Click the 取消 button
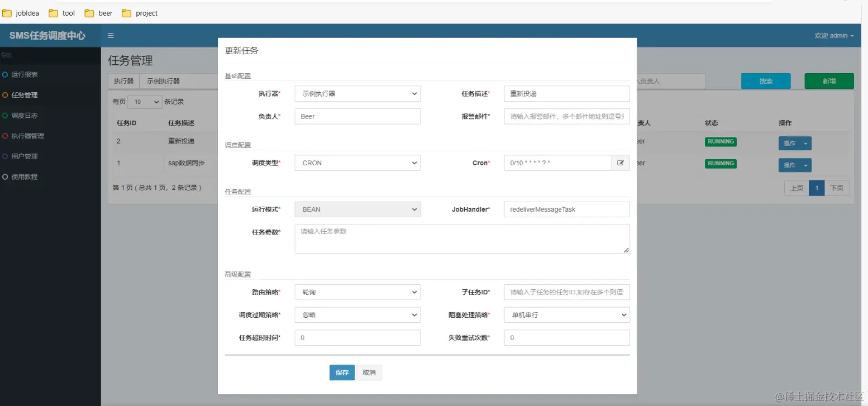Image resolution: width=868 pixels, height=406 pixels. pyautogui.click(x=369, y=372)
